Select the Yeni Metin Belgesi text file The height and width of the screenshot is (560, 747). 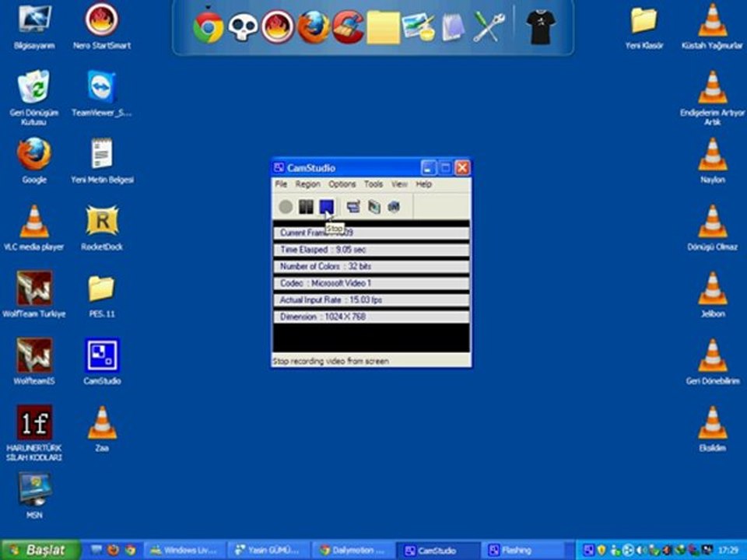[x=102, y=160]
